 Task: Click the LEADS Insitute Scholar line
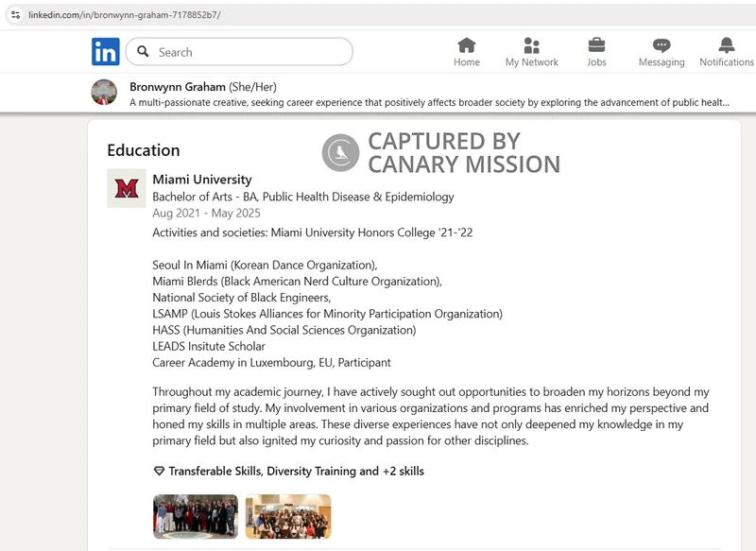[x=209, y=346]
